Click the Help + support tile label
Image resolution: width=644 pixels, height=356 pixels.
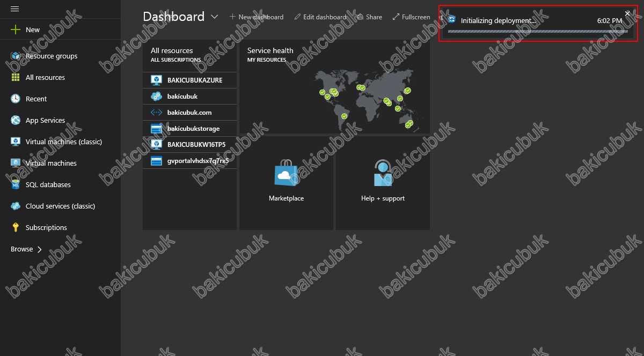(383, 198)
